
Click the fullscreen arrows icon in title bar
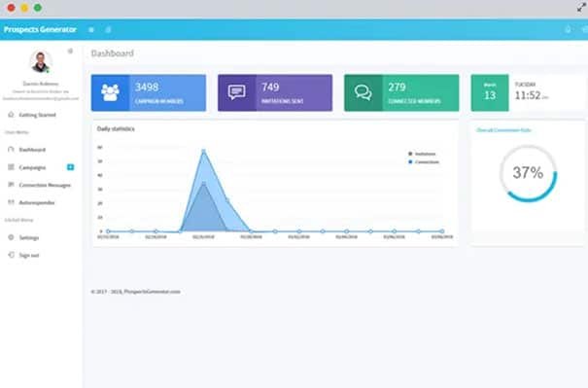[x=581, y=7]
